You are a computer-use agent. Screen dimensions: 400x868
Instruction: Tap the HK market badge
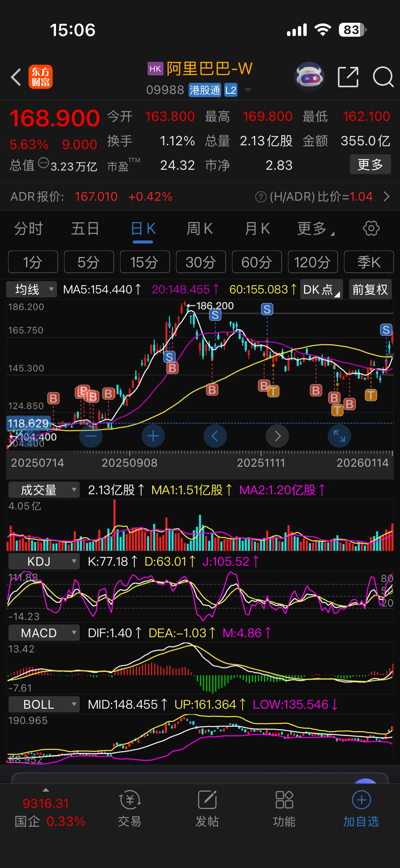tap(155, 69)
